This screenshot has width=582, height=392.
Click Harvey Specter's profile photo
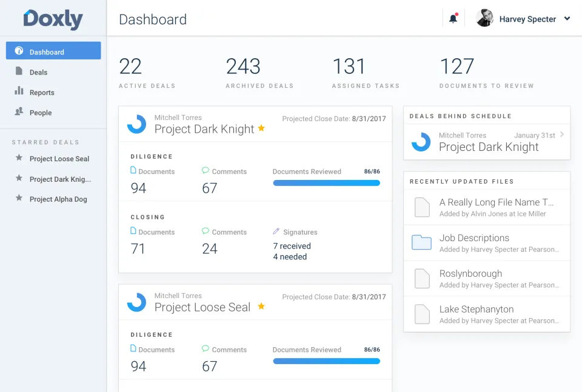[x=484, y=18]
